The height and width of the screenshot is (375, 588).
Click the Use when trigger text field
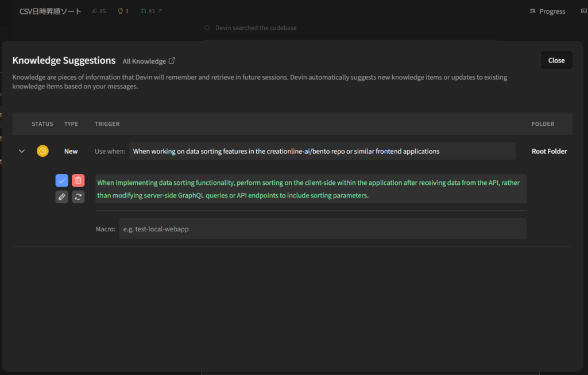322,151
